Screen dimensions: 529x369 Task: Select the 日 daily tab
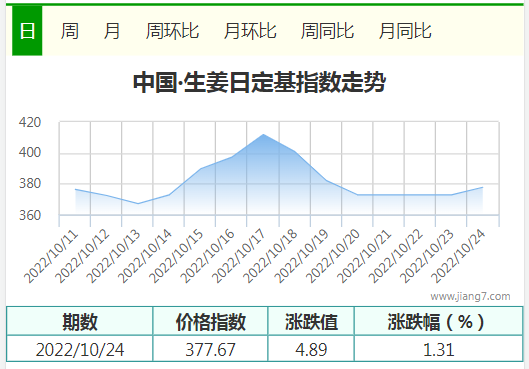coord(27,31)
